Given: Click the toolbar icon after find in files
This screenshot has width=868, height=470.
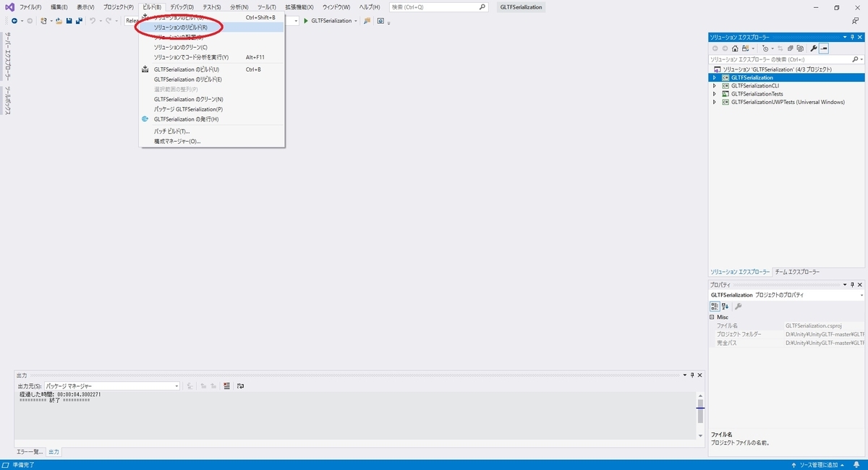Looking at the screenshot, I should pyautogui.click(x=380, y=20).
